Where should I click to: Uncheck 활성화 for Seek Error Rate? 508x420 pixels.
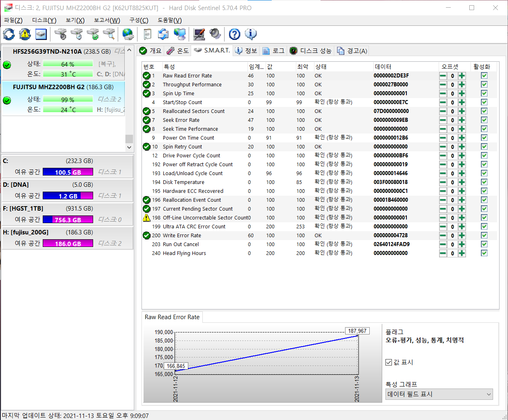pos(484,120)
